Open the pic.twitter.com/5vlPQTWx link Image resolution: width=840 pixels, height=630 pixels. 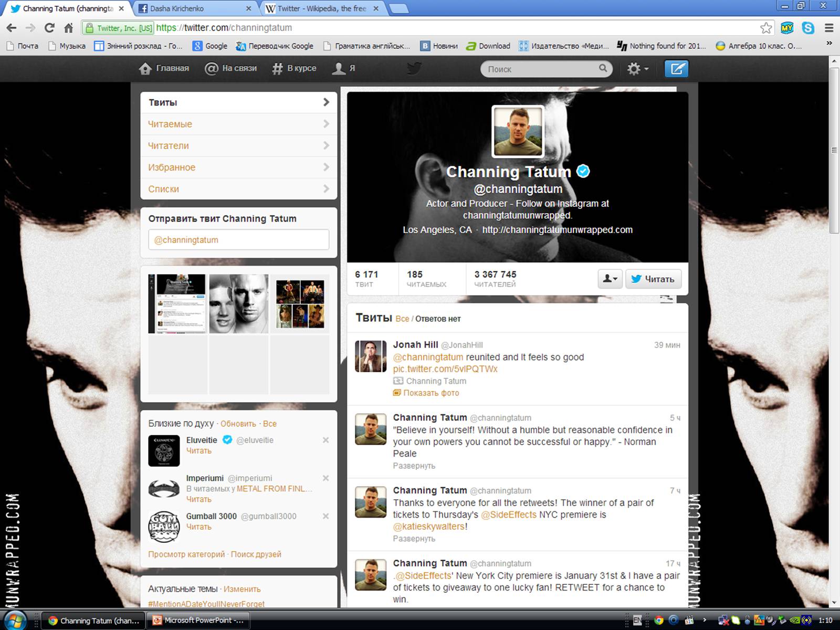(445, 369)
